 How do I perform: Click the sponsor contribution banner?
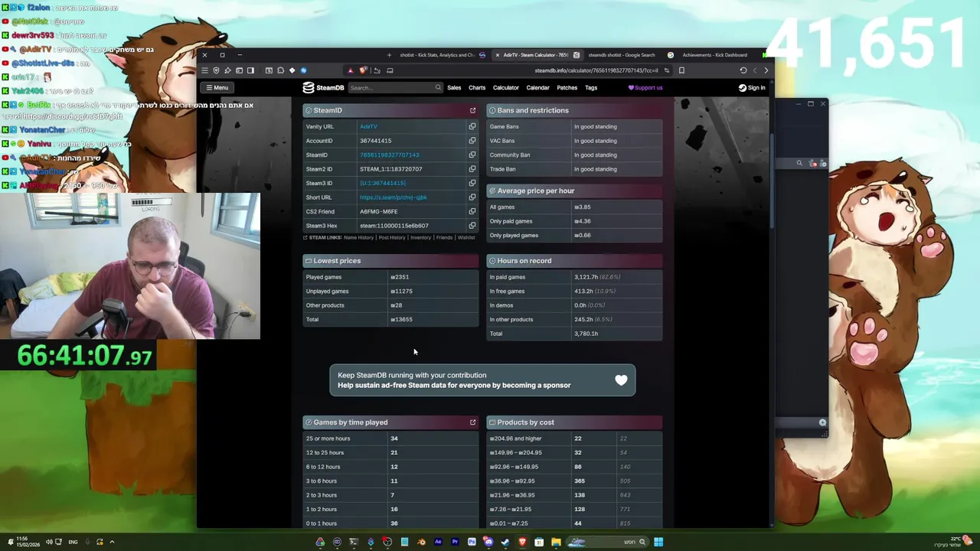[x=482, y=380]
